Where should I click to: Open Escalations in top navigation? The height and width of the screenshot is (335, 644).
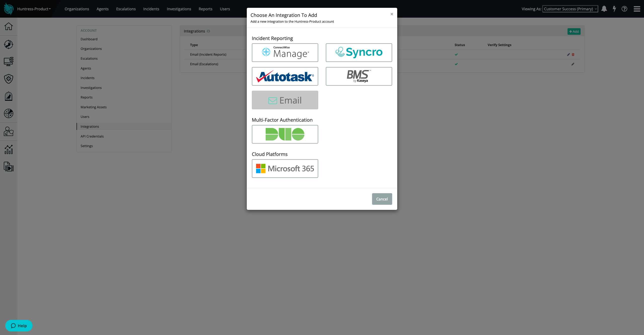click(x=126, y=9)
